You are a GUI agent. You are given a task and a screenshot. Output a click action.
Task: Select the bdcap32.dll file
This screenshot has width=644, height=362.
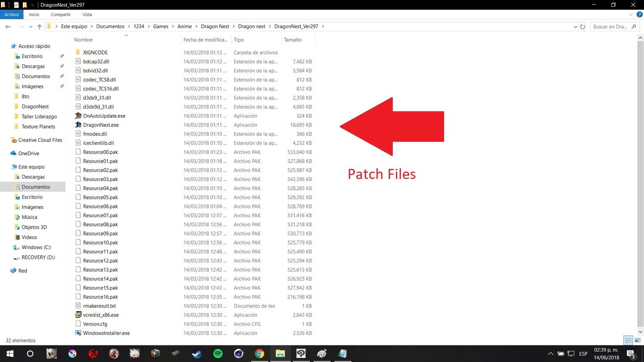[96, 62]
